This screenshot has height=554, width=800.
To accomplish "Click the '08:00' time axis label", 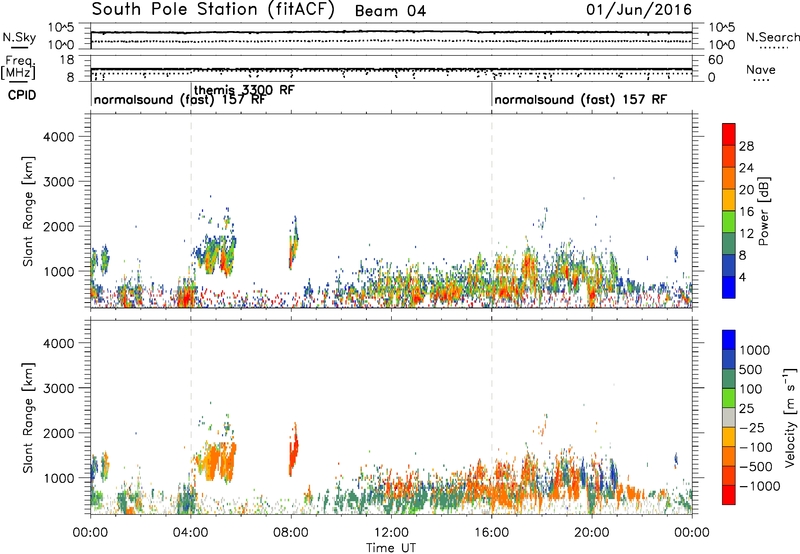I will point(291,533).
